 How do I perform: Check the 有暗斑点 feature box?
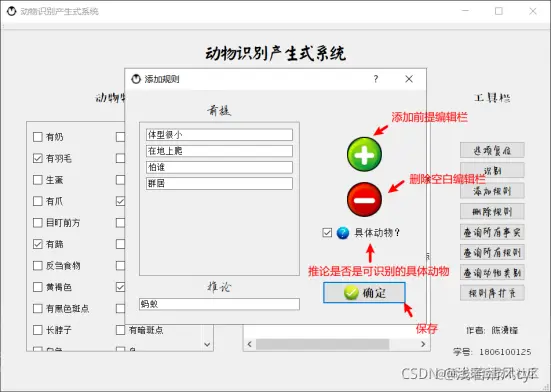[121, 330]
